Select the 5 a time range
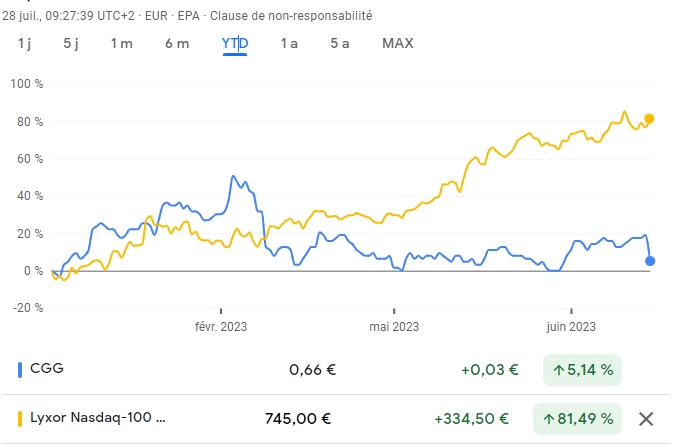 tap(340, 43)
